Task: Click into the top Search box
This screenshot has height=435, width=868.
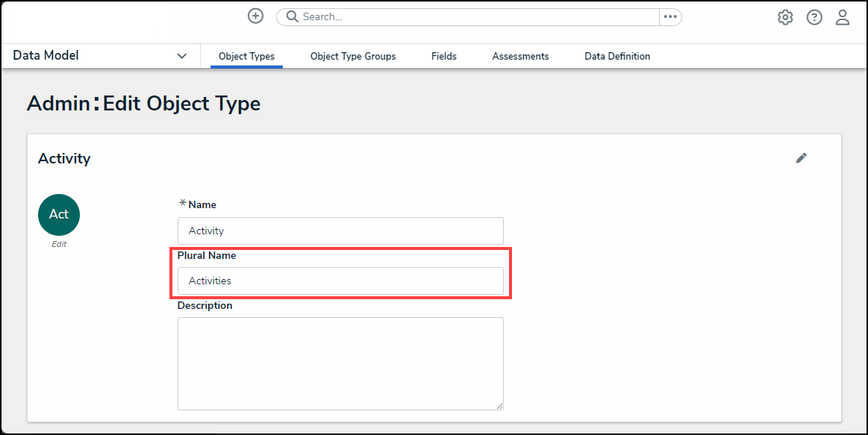Action: click(478, 17)
